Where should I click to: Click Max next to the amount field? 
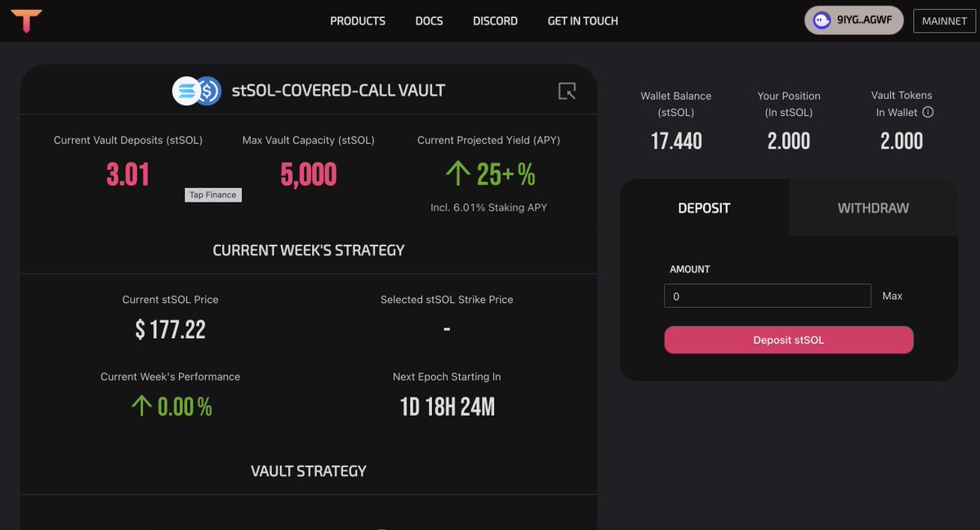892,296
